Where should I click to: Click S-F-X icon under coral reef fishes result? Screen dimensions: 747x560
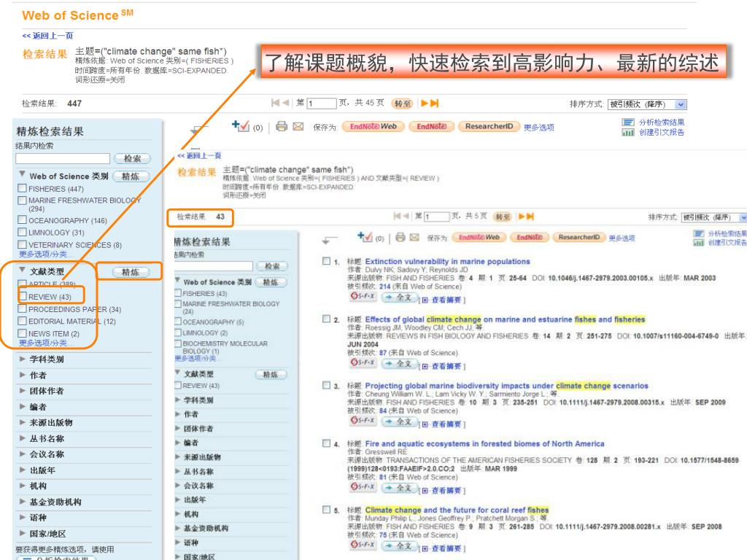click(363, 544)
